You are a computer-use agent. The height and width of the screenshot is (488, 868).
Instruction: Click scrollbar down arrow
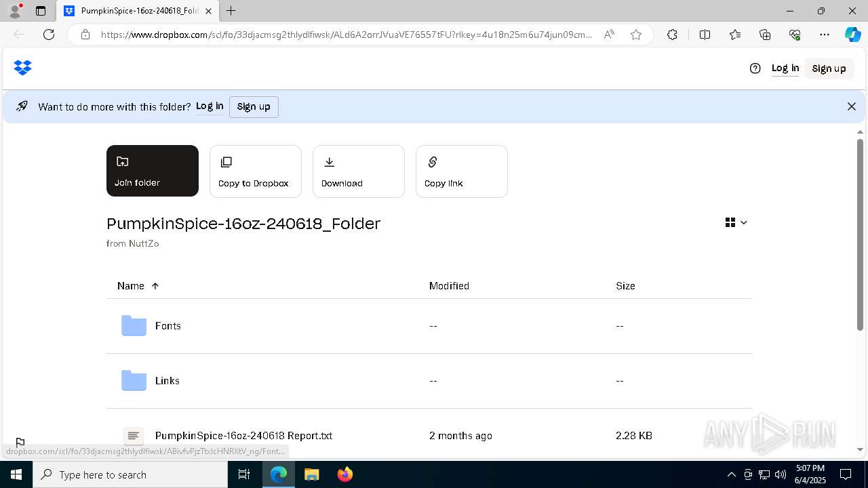click(x=860, y=449)
